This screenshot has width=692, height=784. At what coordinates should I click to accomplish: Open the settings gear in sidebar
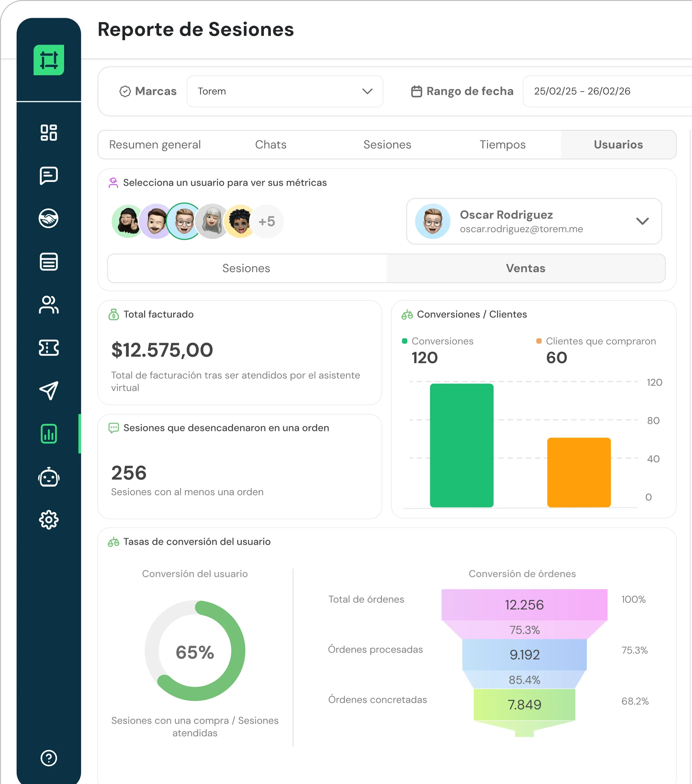tap(49, 520)
